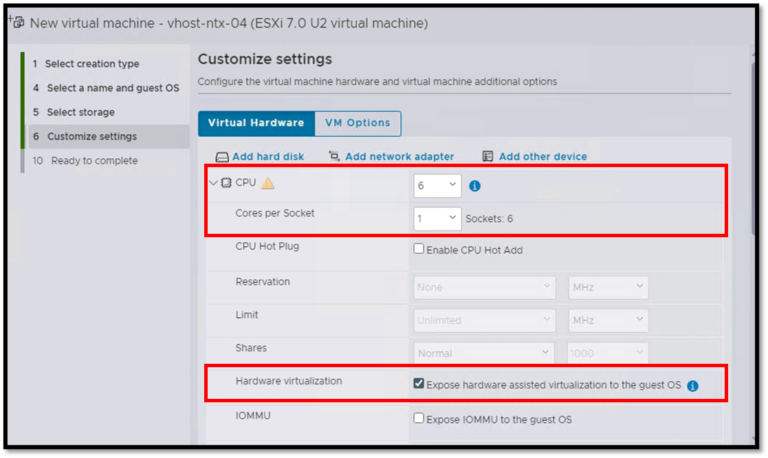This screenshot has width=768, height=458.
Task: Click the CPU chip icon
Action: [x=226, y=183]
